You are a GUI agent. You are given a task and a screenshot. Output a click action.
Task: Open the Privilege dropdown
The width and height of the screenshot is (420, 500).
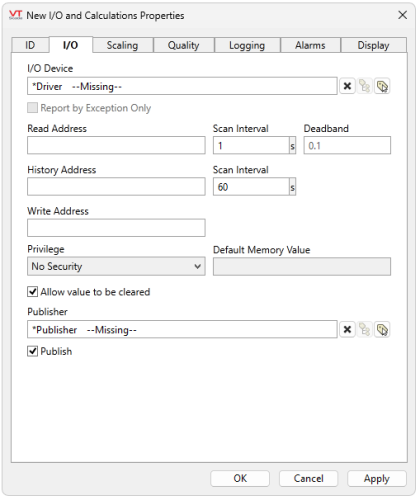coord(116,266)
